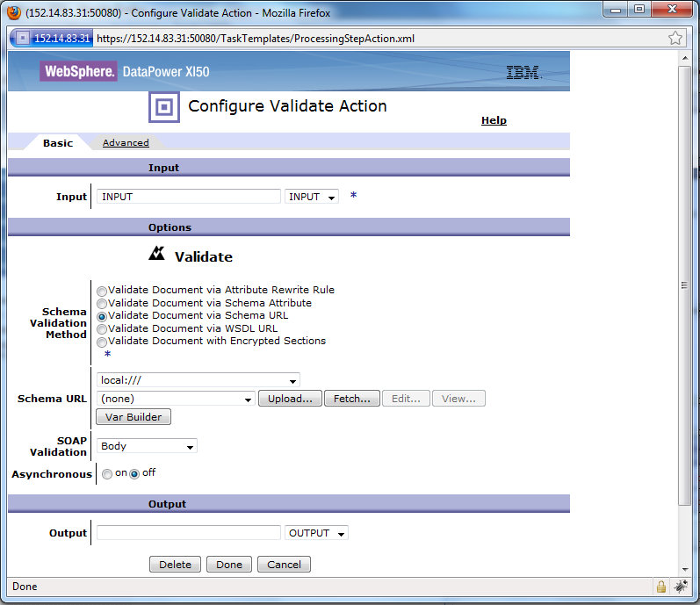
Task: Click the View... button
Action: click(458, 399)
